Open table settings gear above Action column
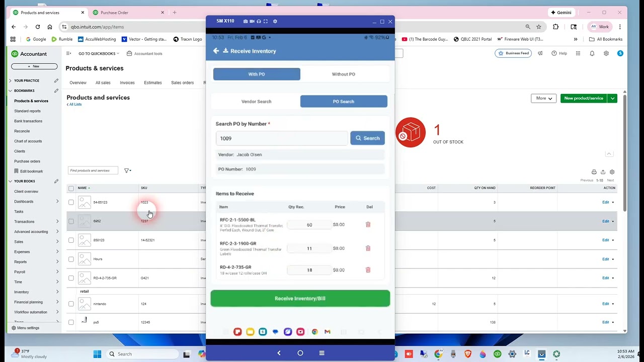 pos(612,172)
